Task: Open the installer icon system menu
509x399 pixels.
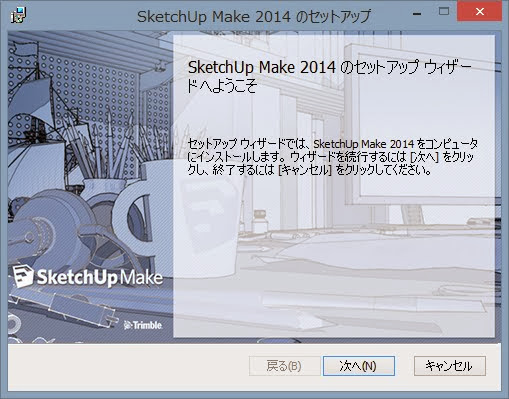Action: (18, 15)
